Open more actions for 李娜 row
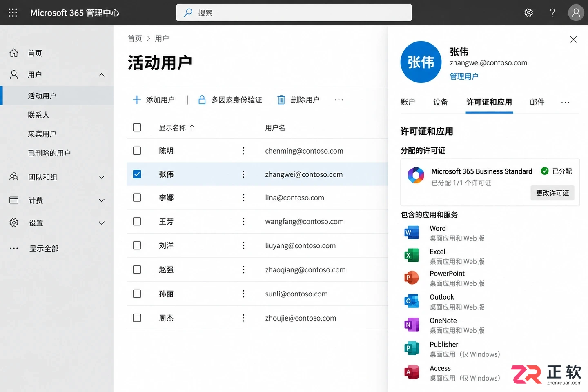The width and height of the screenshot is (588, 392). (244, 198)
